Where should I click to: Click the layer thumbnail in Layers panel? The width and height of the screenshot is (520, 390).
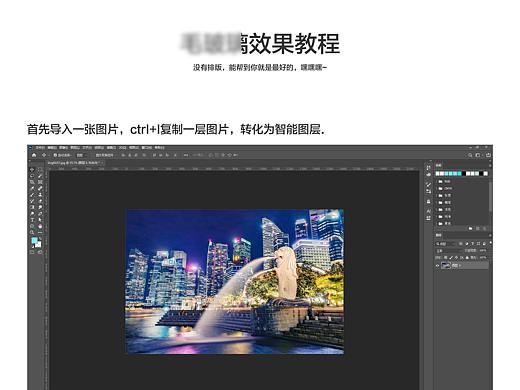click(x=446, y=266)
